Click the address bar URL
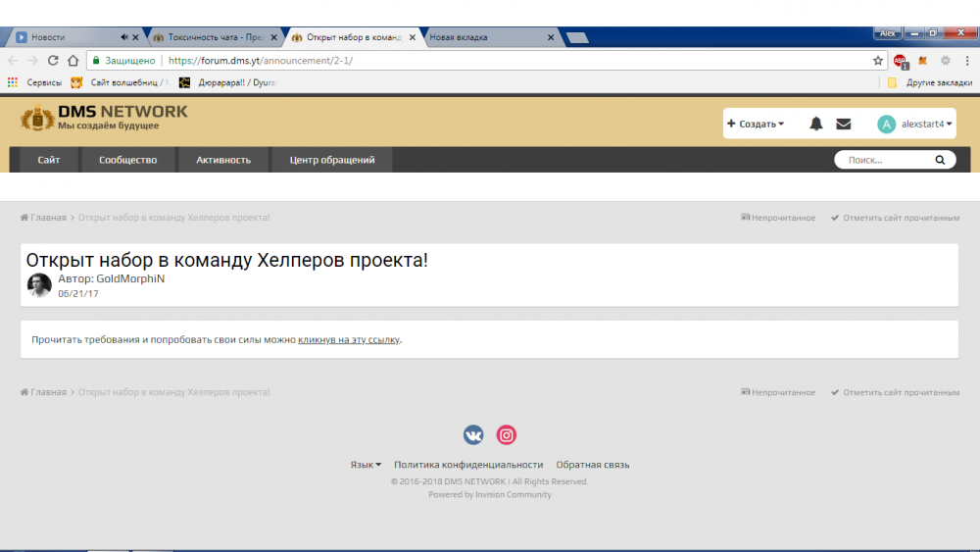Image resolution: width=980 pixels, height=552 pixels. pyautogui.click(x=260, y=61)
